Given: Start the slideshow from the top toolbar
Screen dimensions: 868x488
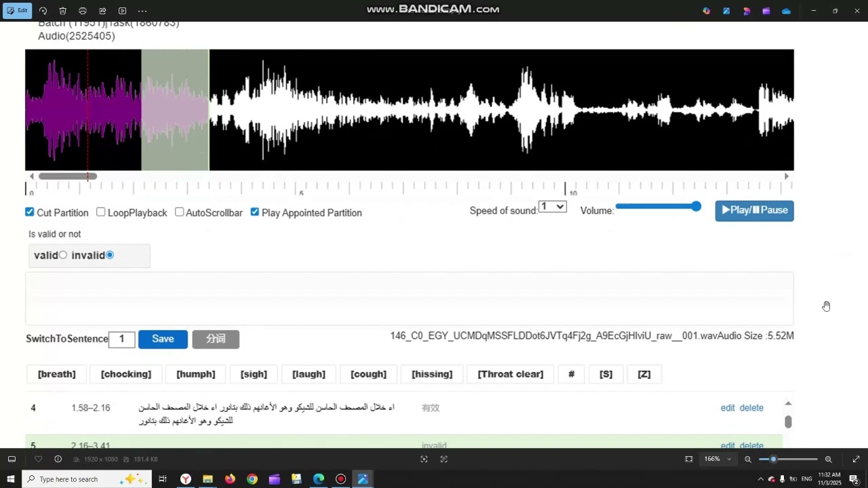Looking at the screenshot, I should tap(122, 11).
